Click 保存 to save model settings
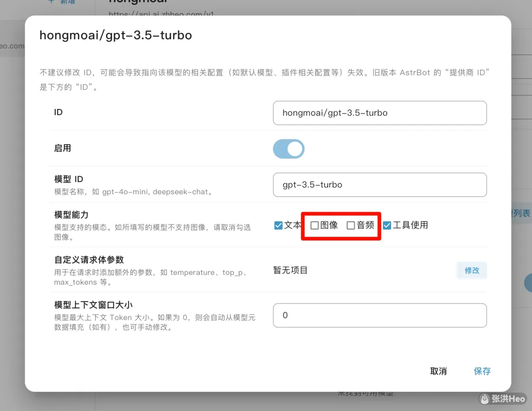Image resolution: width=532 pixels, height=411 pixels. pos(482,371)
